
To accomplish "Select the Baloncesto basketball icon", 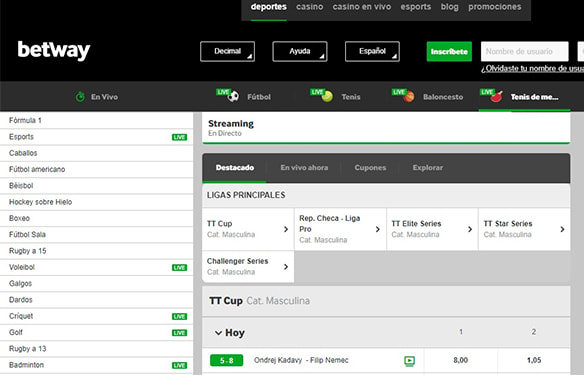I will [x=409, y=96].
